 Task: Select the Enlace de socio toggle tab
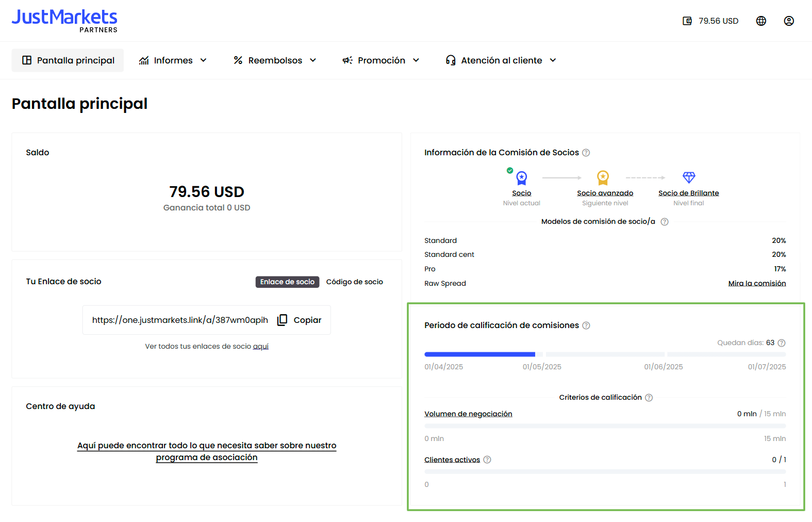point(287,282)
